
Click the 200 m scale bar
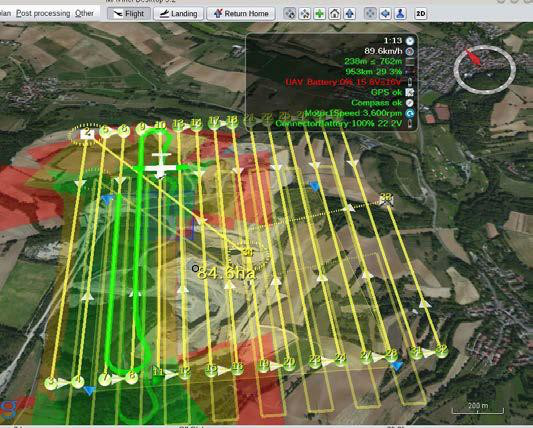478,408
